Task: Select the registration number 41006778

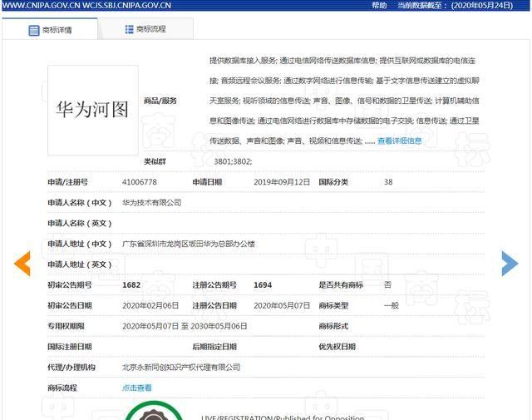Action: [140, 182]
